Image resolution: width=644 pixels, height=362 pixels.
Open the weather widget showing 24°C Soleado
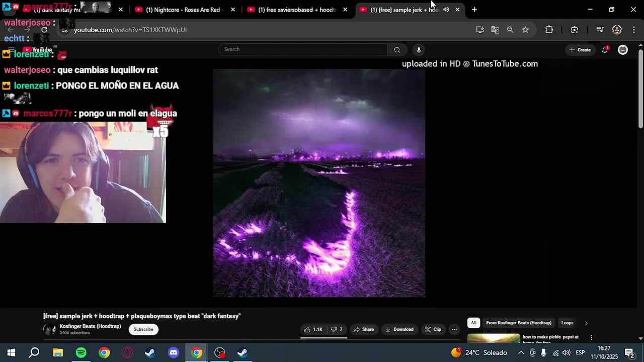pyautogui.click(x=479, y=352)
